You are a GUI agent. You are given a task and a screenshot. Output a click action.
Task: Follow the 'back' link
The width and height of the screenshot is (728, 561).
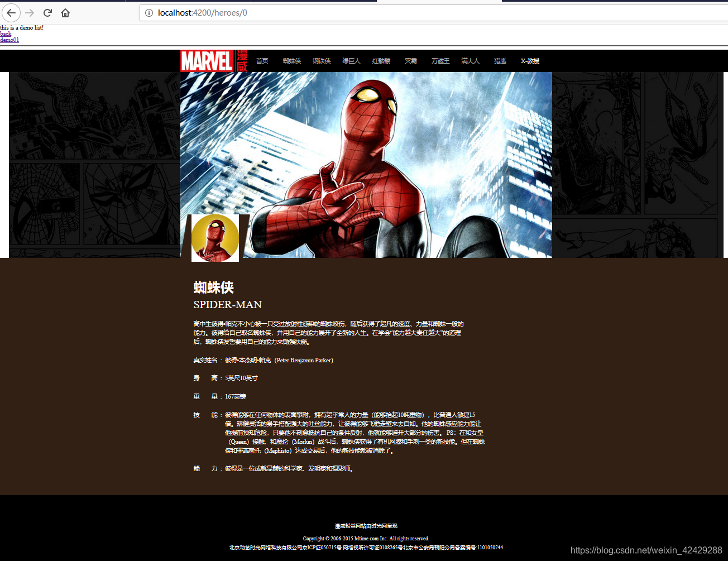pos(6,33)
